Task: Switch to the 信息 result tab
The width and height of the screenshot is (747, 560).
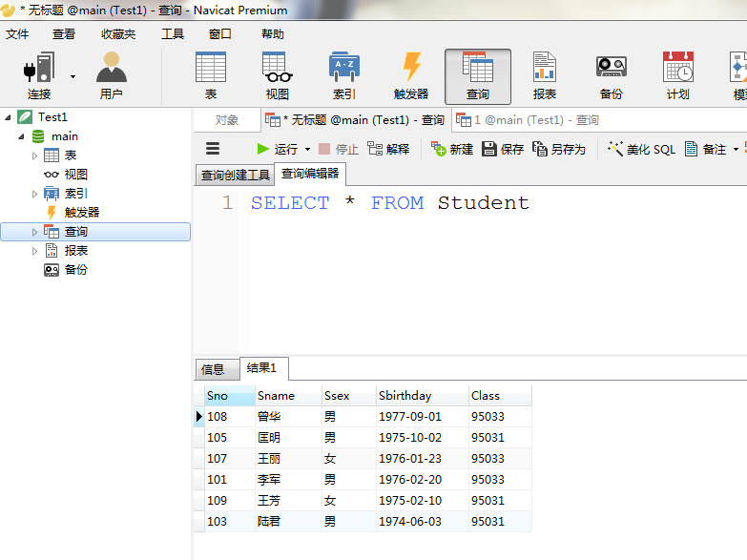Action: coord(218,369)
